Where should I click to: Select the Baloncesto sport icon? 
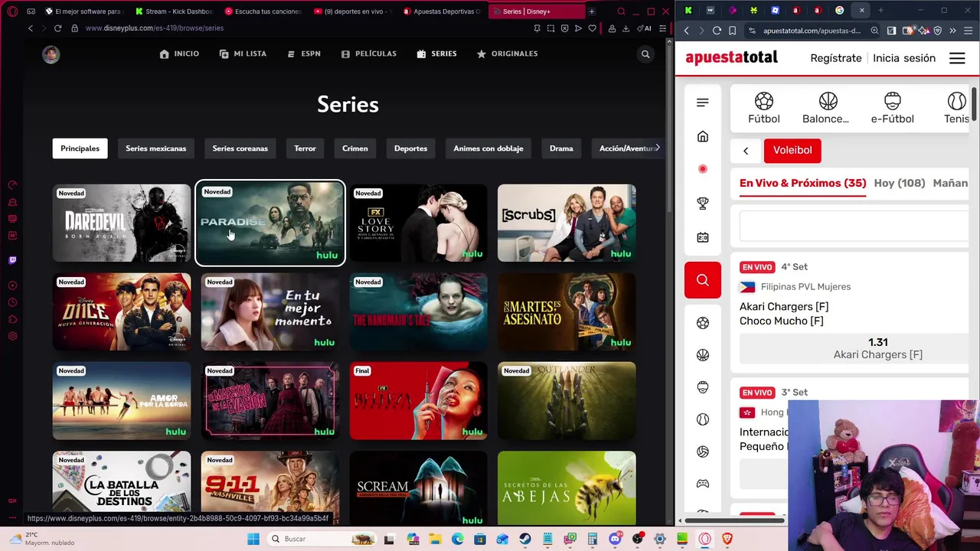coord(825,109)
